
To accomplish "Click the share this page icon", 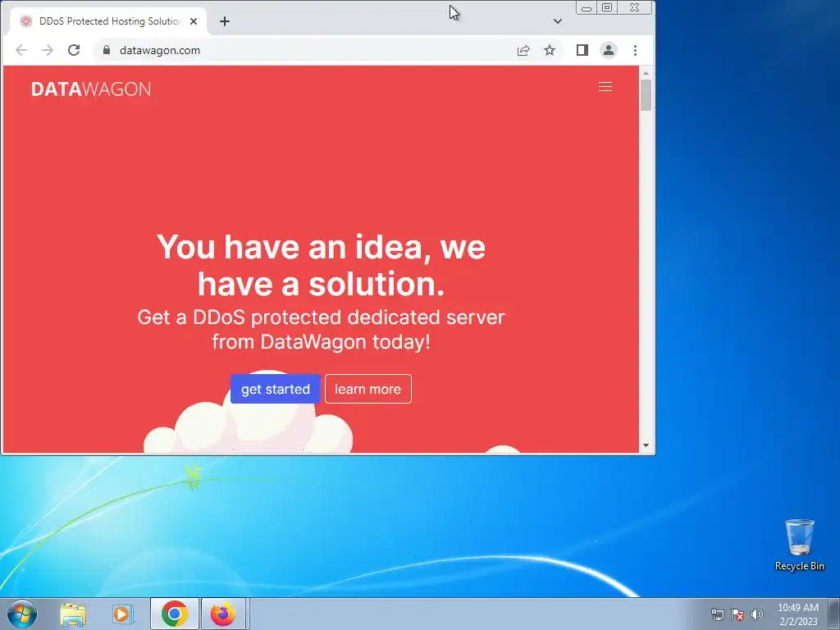I will pos(523,50).
